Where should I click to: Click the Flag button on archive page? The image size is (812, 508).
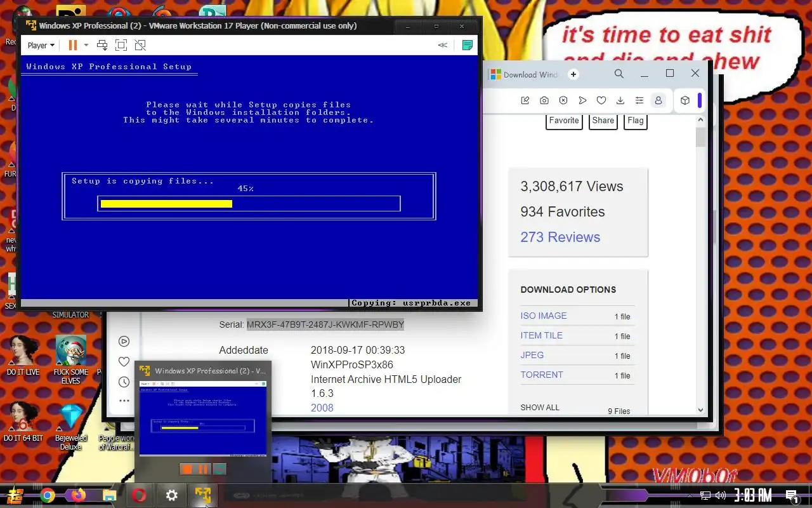point(636,121)
